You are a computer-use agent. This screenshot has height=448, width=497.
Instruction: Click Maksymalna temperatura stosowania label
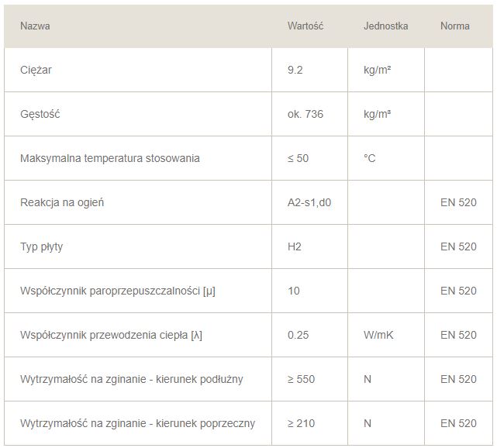[x=110, y=158]
